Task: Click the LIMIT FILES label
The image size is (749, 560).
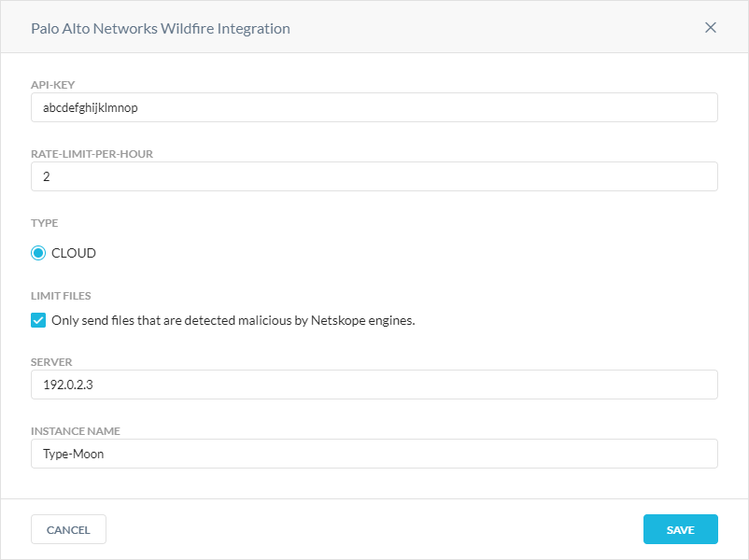Action: coord(61,296)
